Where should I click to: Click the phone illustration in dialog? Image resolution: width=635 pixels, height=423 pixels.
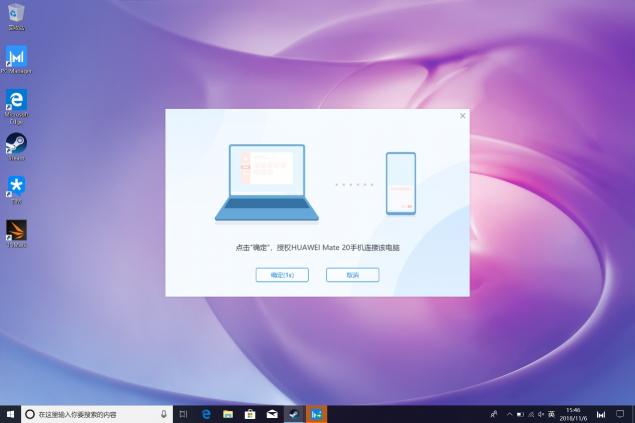pos(401,183)
